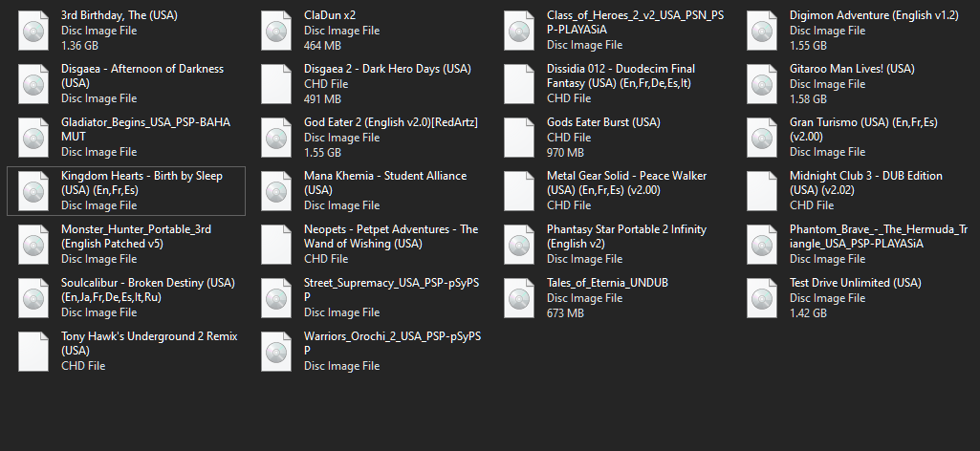Select 'Soulcalibur - Broken Destiny (USA)' name text

(x=148, y=283)
